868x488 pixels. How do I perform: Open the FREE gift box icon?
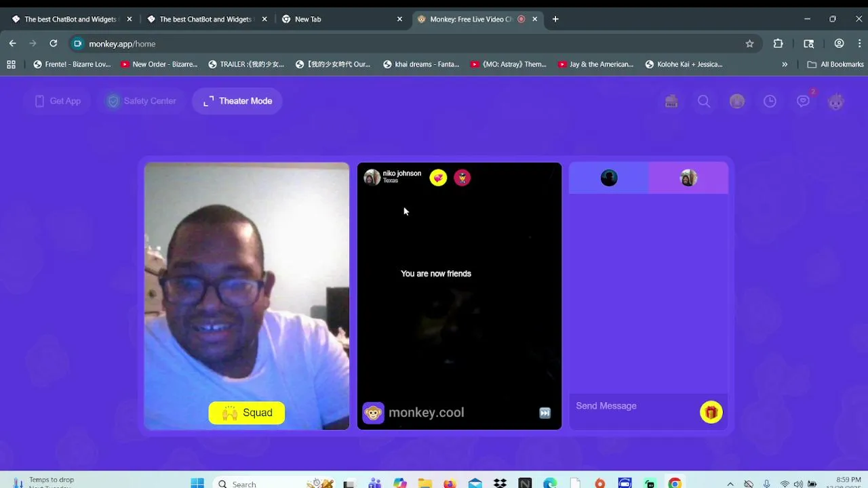pos(671,101)
